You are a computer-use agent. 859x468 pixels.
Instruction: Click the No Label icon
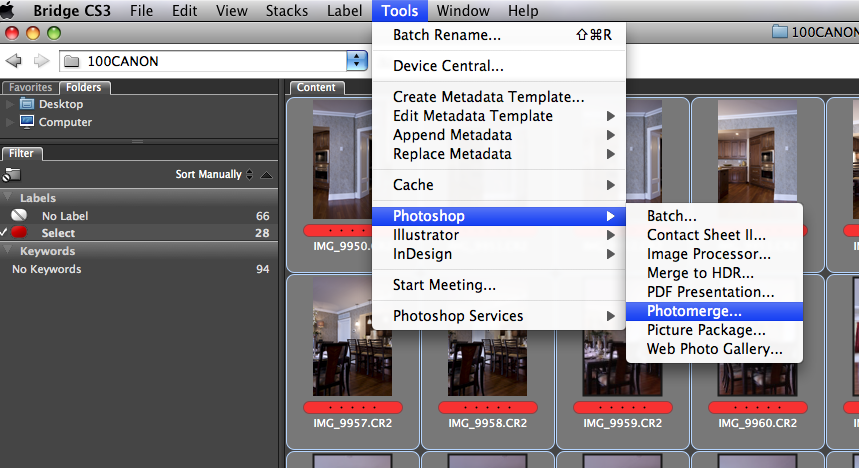19,215
